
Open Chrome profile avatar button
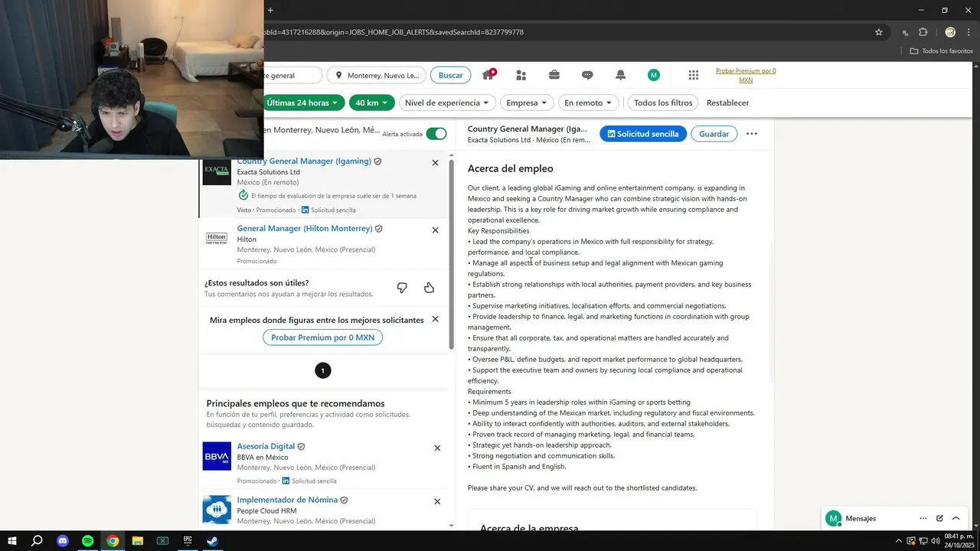pyautogui.click(x=950, y=32)
